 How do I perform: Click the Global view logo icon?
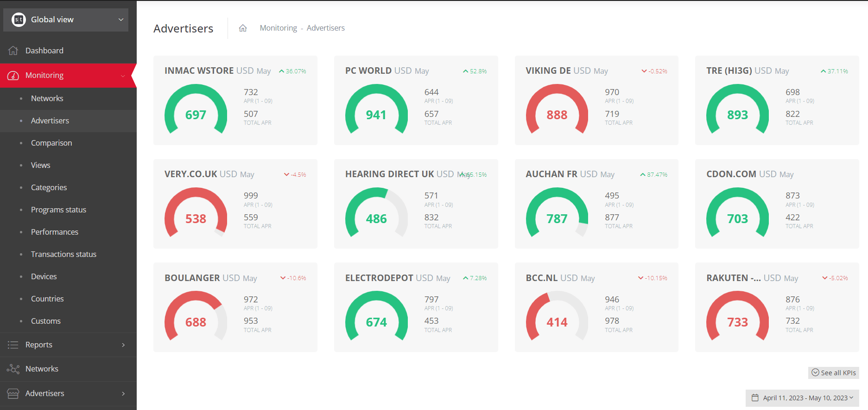point(19,19)
